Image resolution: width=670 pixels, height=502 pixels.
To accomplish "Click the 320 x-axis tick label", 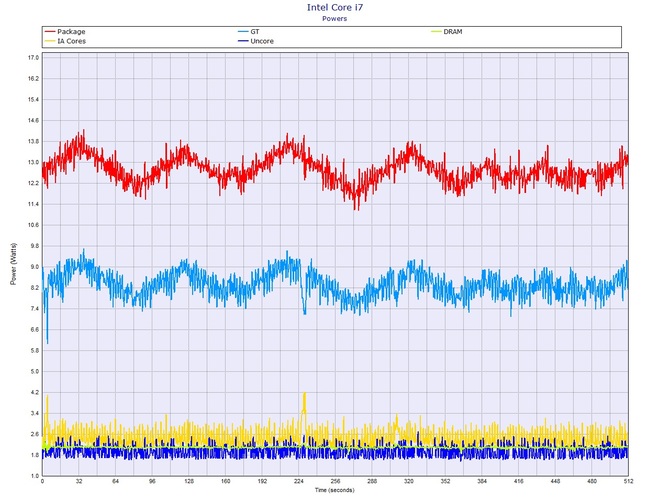I will [409, 481].
